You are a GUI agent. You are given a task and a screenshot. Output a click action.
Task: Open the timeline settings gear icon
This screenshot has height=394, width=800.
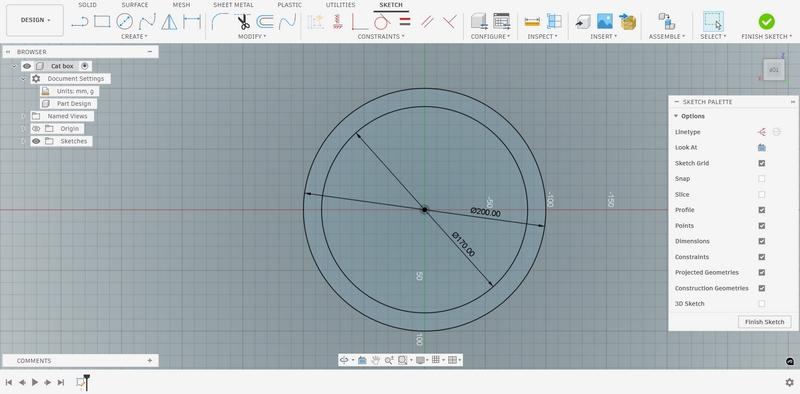[789, 382]
